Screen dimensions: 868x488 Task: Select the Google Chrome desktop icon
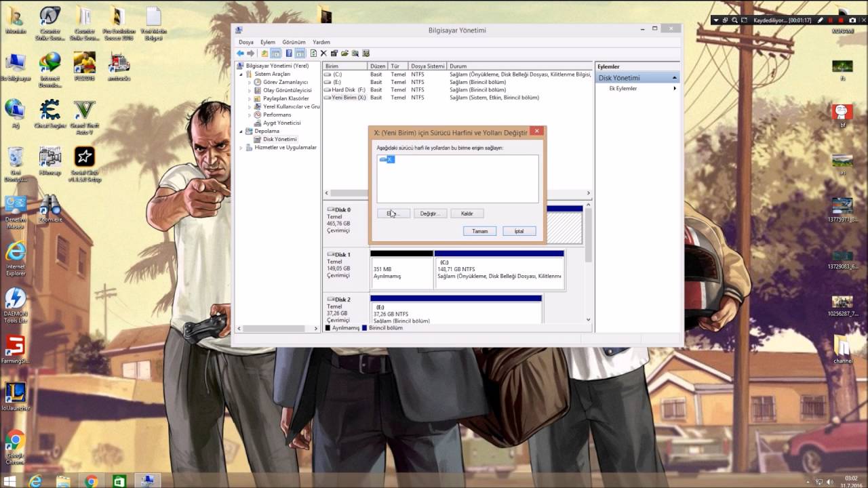click(x=15, y=447)
